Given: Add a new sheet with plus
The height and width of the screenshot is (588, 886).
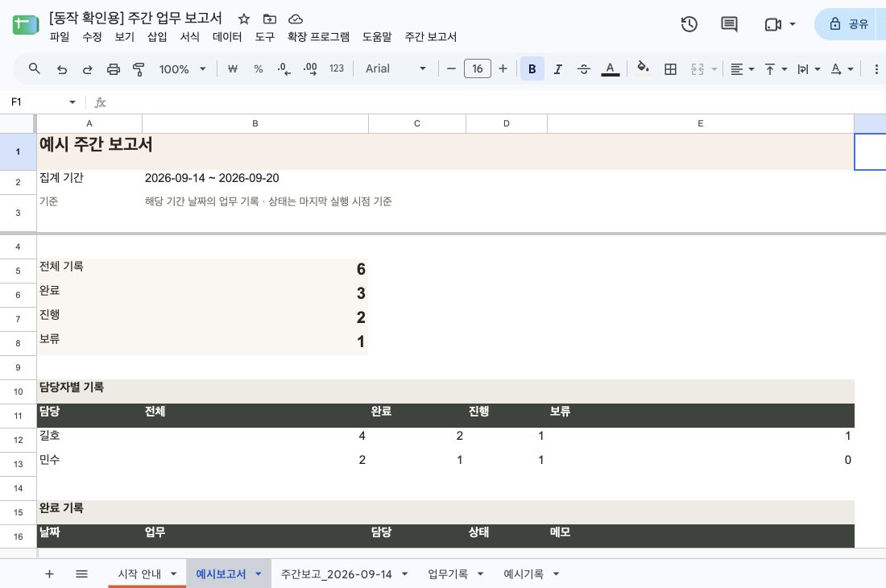Looking at the screenshot, I should pyautogui.click(x=49, y=574).
